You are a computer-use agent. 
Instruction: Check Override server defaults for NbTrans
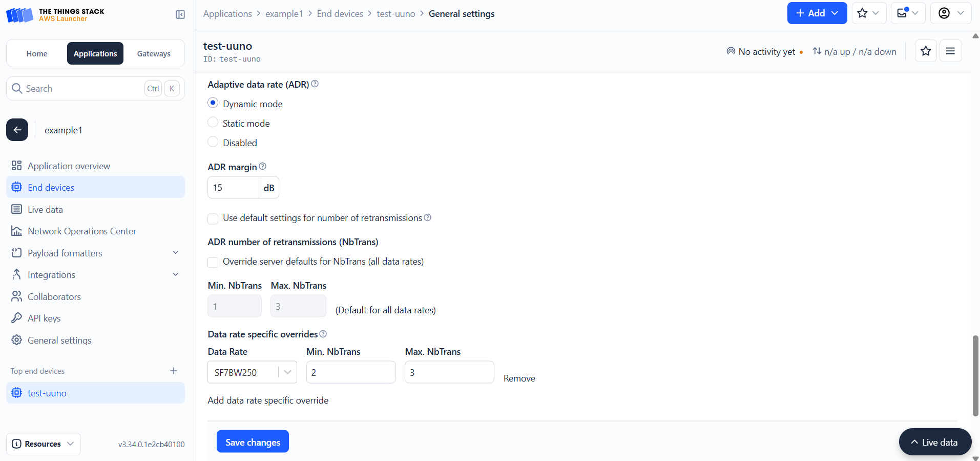click(x=213, y=262)
